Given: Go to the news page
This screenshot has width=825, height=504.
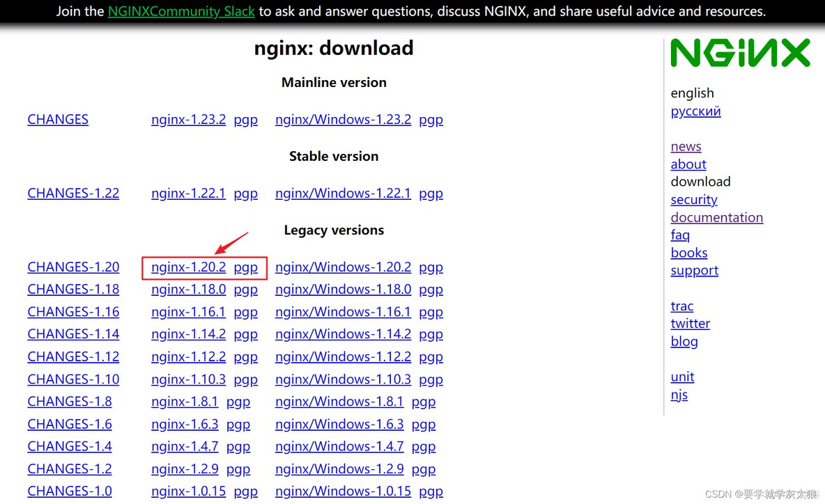Looking at the screenshot, I should point(686,146).
